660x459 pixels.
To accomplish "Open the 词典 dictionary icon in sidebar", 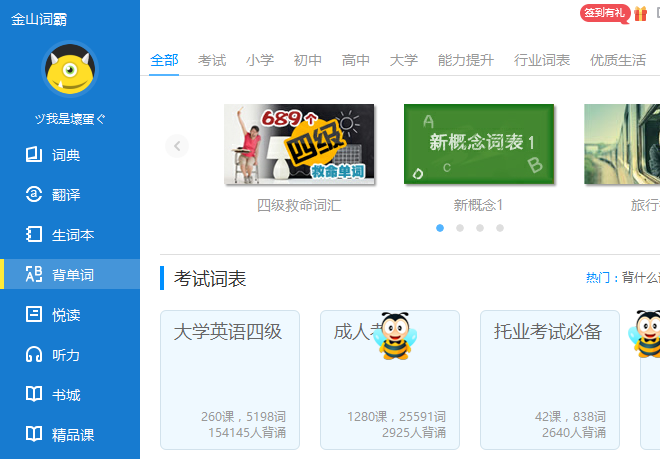I will point(34,155).
